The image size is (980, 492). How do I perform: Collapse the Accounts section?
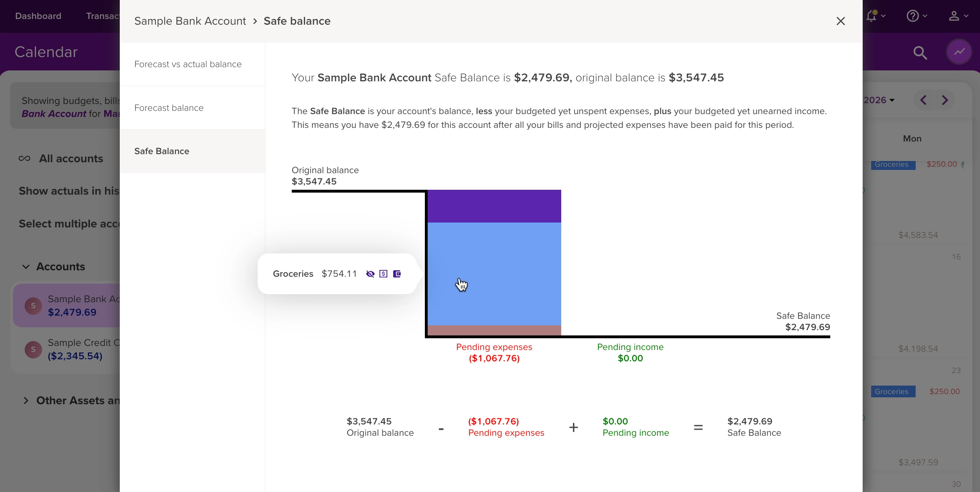tap(26, 267)
